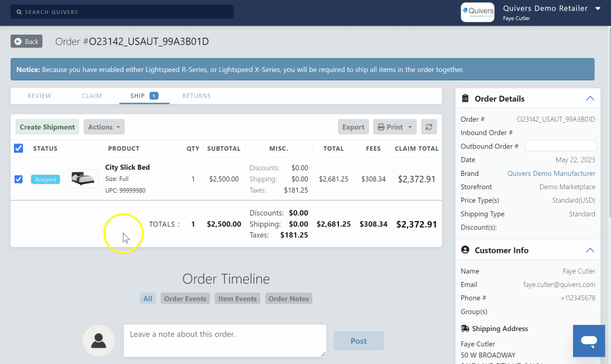Switch to the Review tab
Viewport: 611px width, 364px height.
click(40, 96)
